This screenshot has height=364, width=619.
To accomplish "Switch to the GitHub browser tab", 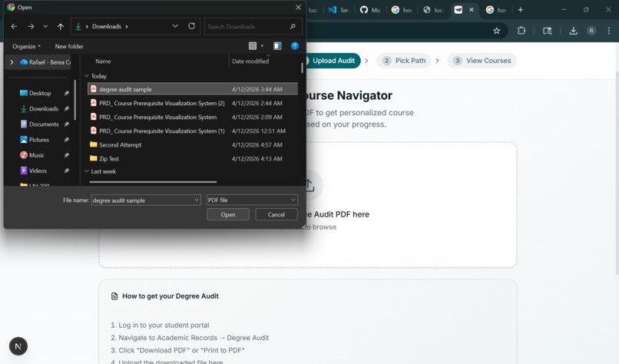I will (x=370, y=10).
